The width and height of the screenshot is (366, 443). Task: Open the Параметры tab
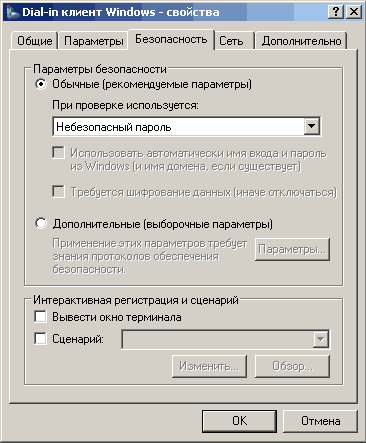click(94, 41)
